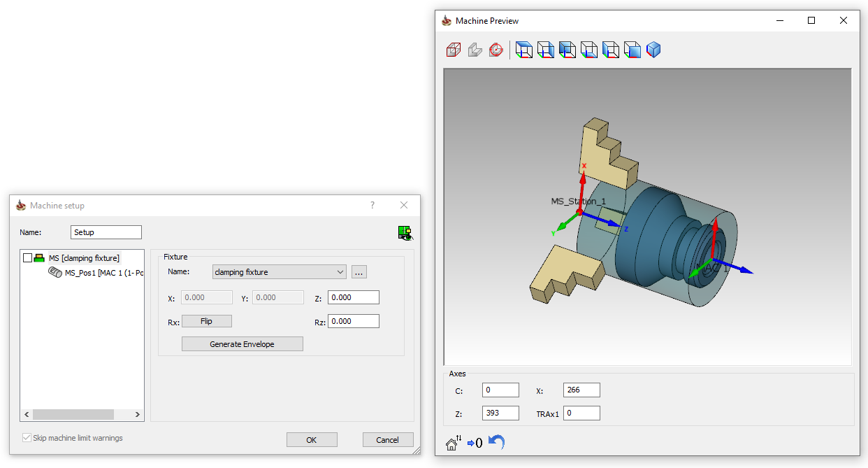Image resolution: width=868 pixels, height=468 pixels.
Task: Click the disabled fixture Y value field
Action: click(278, 297)
